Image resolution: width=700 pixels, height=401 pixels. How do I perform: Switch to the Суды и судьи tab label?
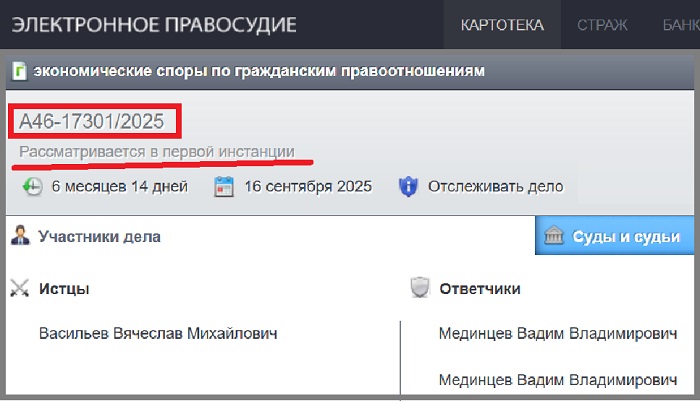(626, 237)
